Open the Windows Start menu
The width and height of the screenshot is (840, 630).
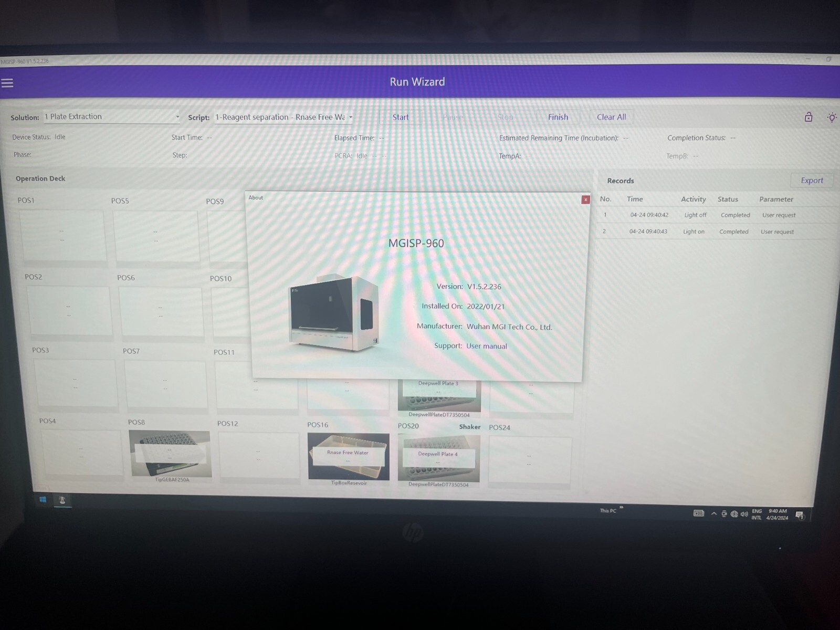coord(43,499)
